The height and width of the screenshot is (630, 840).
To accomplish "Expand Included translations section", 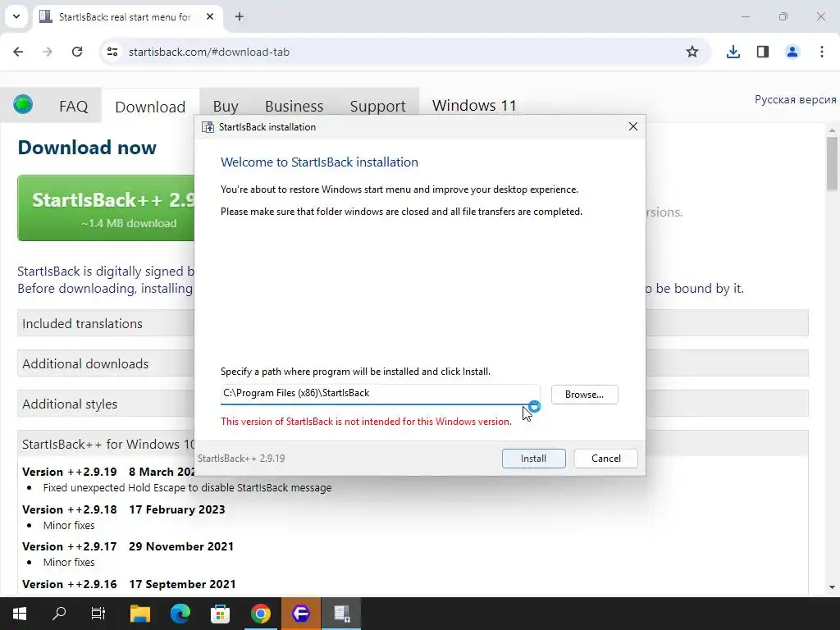I will click(106, 323).
